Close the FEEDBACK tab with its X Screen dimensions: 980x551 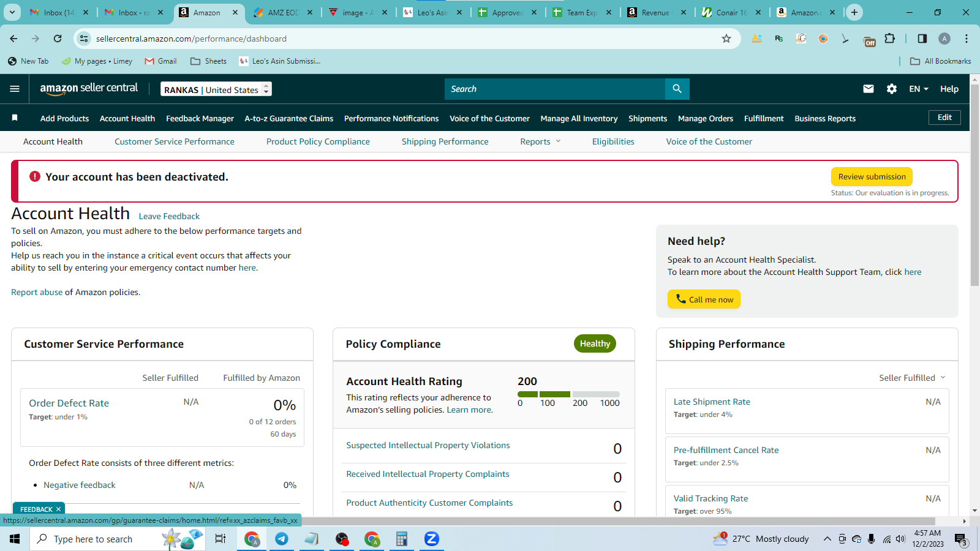59,509
